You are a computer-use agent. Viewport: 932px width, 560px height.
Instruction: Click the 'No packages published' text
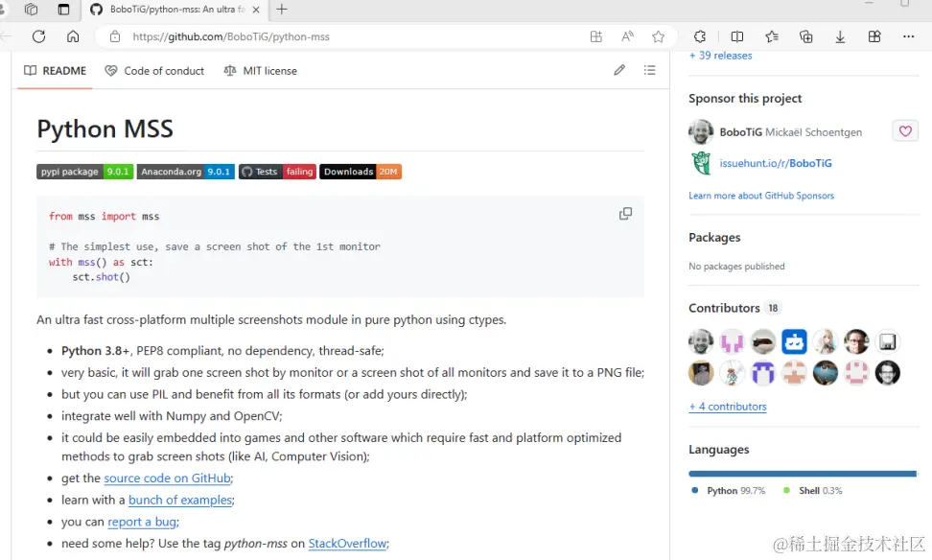(x=736, y=267)
